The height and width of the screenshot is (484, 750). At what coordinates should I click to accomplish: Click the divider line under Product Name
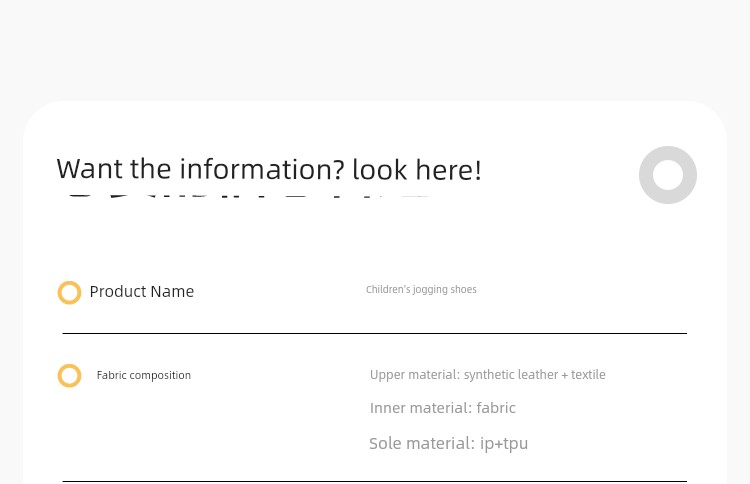[x=375, y=333]
